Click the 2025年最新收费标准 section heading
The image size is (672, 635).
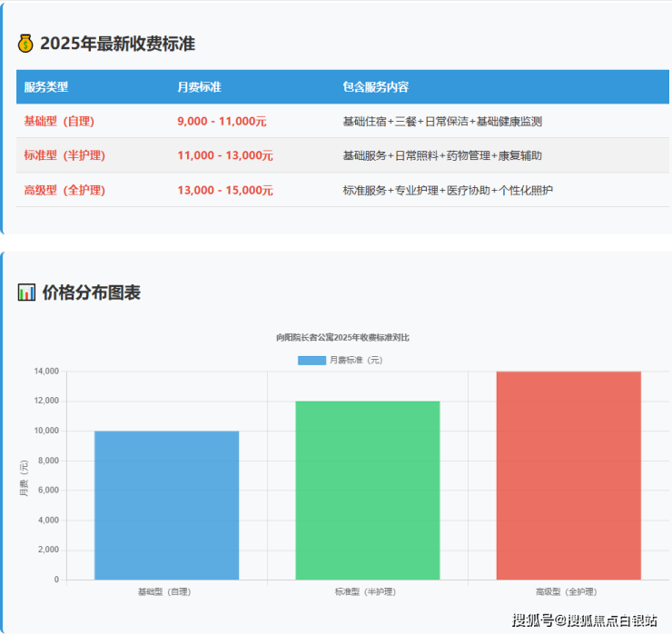pyautogui.click(x=118, y=44)
